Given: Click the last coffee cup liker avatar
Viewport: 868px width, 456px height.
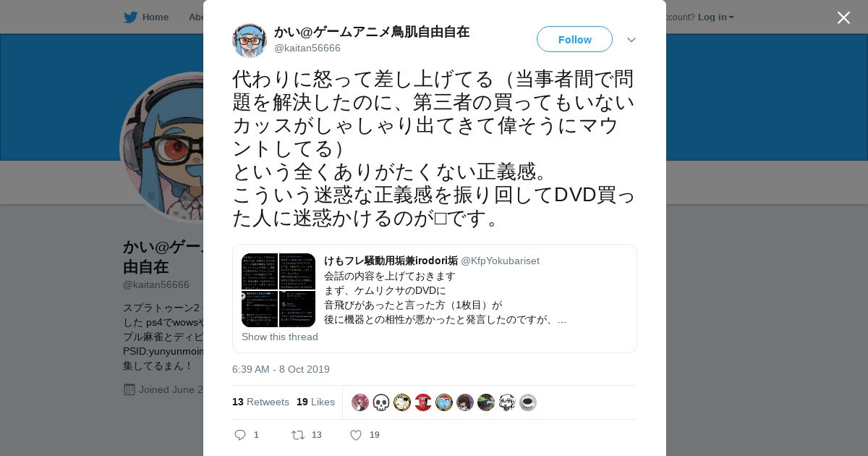Looking at the screenshot, I should coord(528,402).
